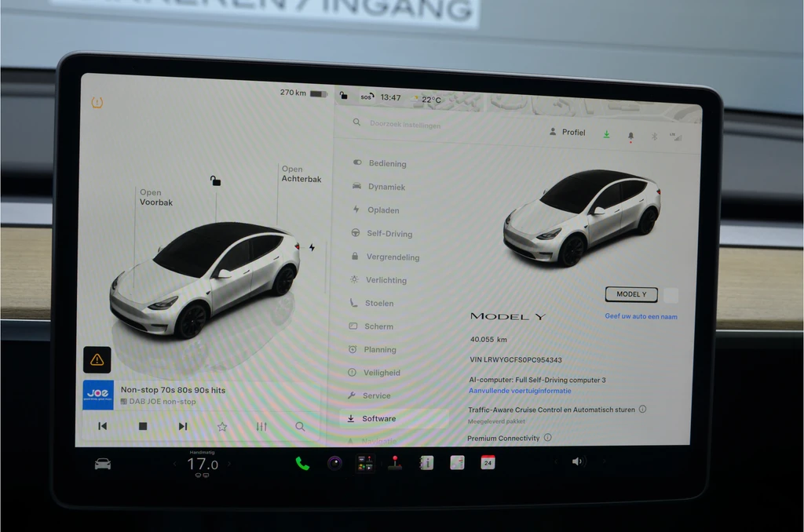Screen dimensions: 804x532
Task: Open media search magnifier icon
Action: (300, 426)
